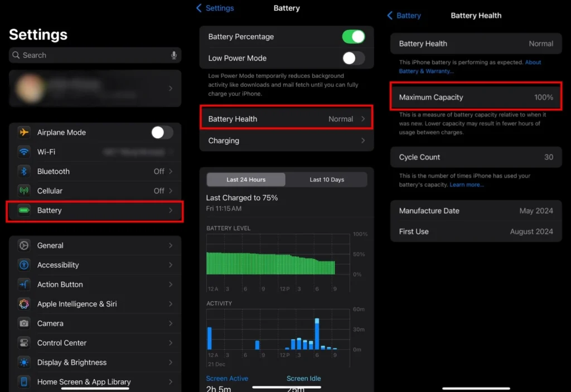Viewport: 571px width, 392px height.
Task: Select Last 24 Hours tab
Action: click(x=246, y=180)
